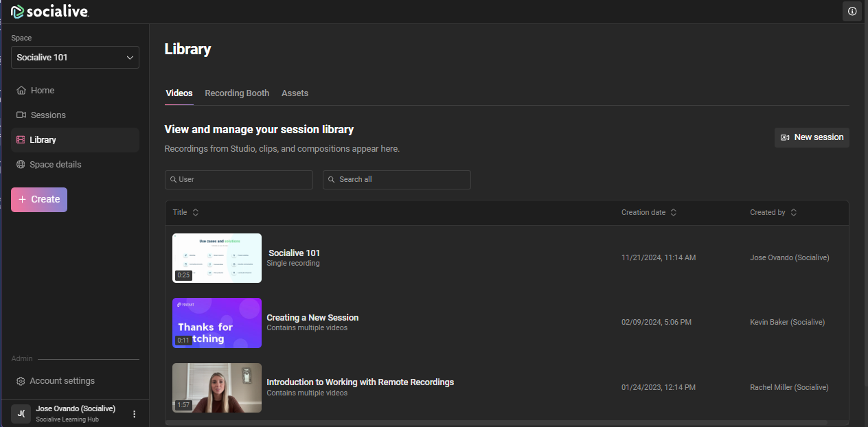The height and width of the screenshot is (427, 868).
Task: Sort by the Title column
Action: [x=186, y=213]
